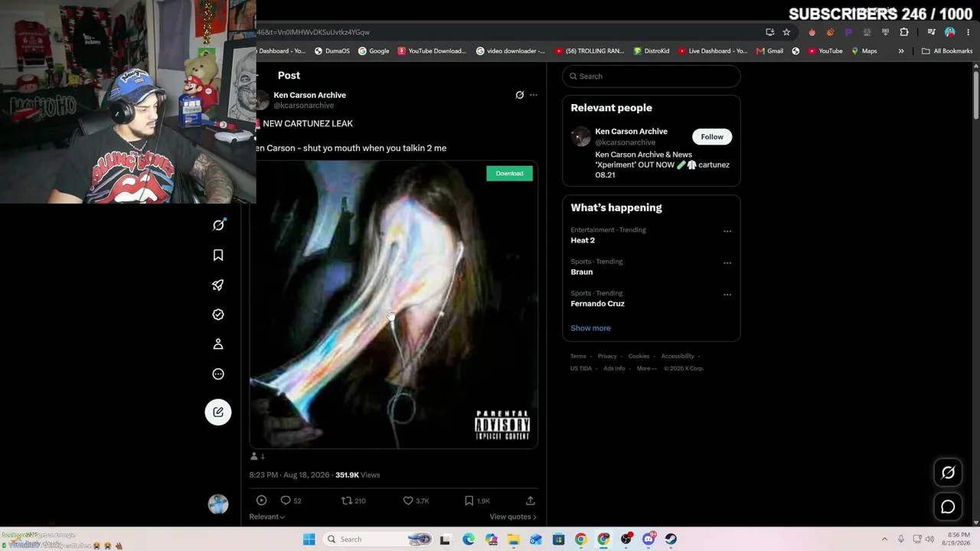Screen dimensions: 980x551
Task: Click the Grok icon on the post header
Action: tap(520, 95)
